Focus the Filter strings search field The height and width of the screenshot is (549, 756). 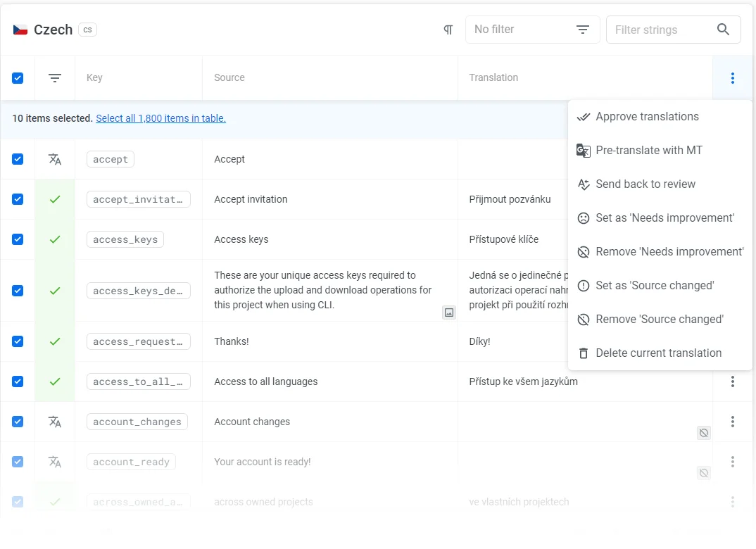point(660,30)
